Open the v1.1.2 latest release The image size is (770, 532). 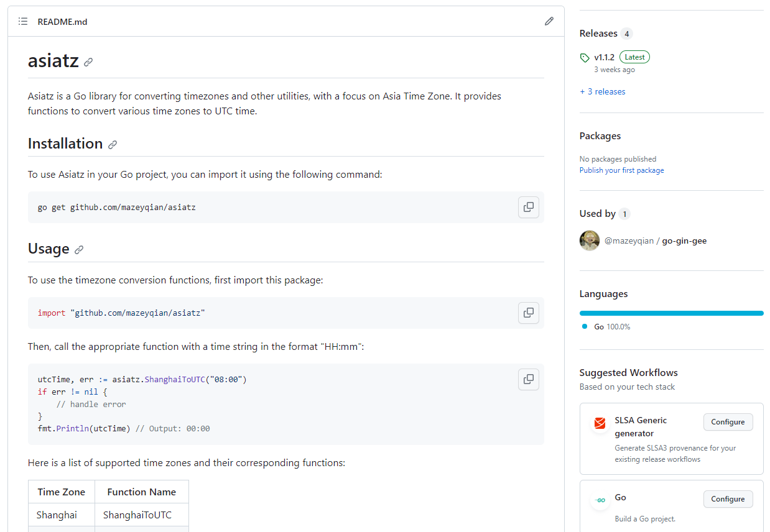click(x=604, y=57)
